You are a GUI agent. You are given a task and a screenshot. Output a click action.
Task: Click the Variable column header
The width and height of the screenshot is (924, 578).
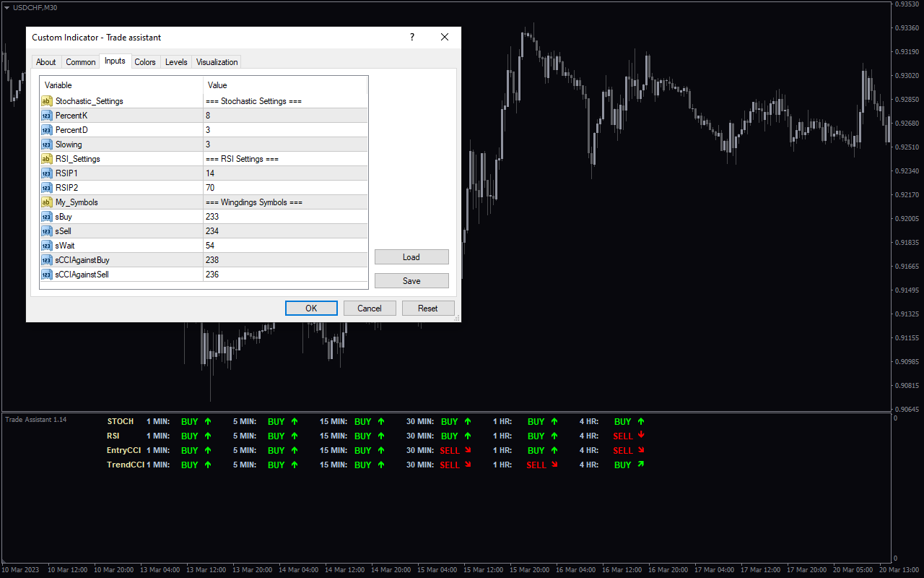[121, 85]
